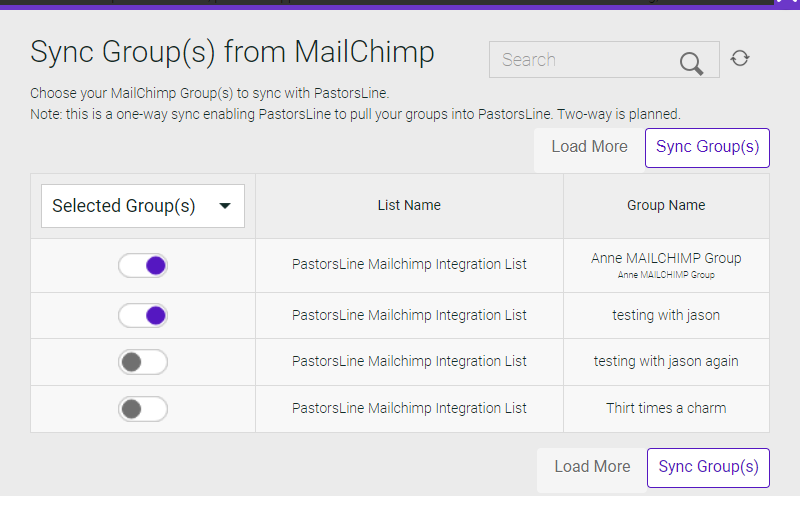Click the magnifying glass search icon
Image resolution: width=800 pixels, height=521 pixels.
691,63
